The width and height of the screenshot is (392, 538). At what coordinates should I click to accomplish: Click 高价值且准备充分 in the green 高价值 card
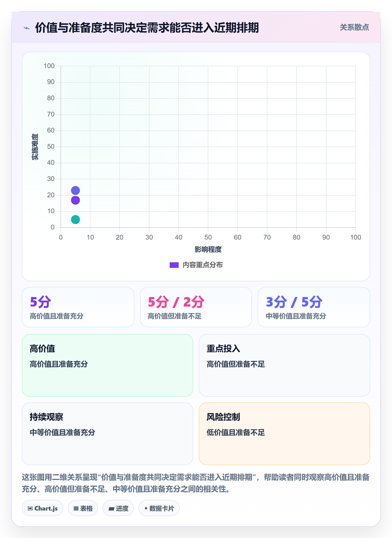click(59, 364)
